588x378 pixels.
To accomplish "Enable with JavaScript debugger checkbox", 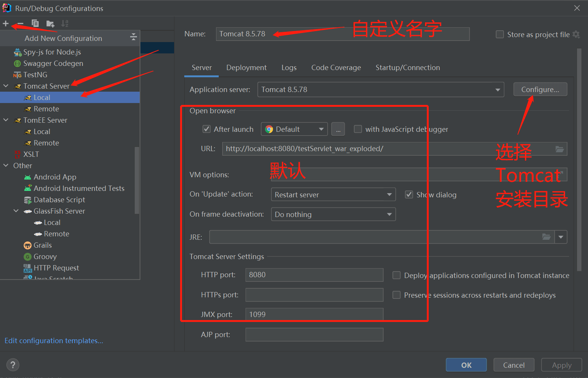I will tap(358, 129).
